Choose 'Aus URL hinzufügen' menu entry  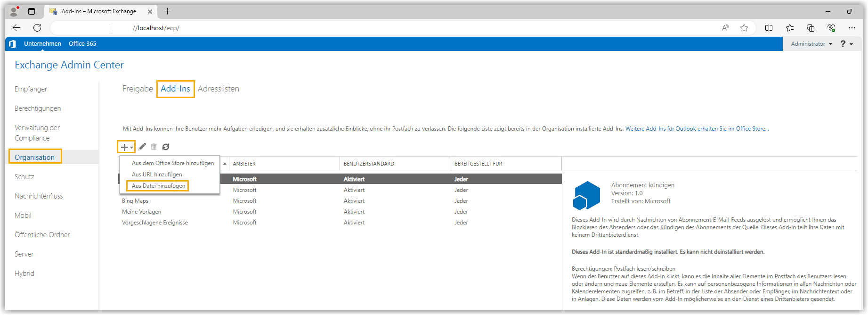point(157,174)
